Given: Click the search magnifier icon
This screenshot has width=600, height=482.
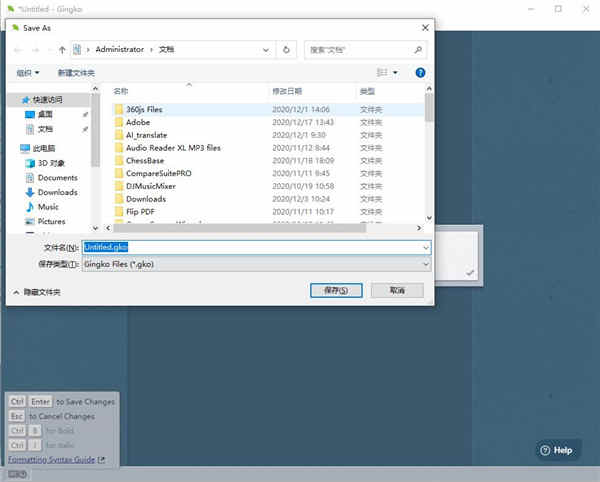Looking at the screenshot, I should [x=418, y=50].
